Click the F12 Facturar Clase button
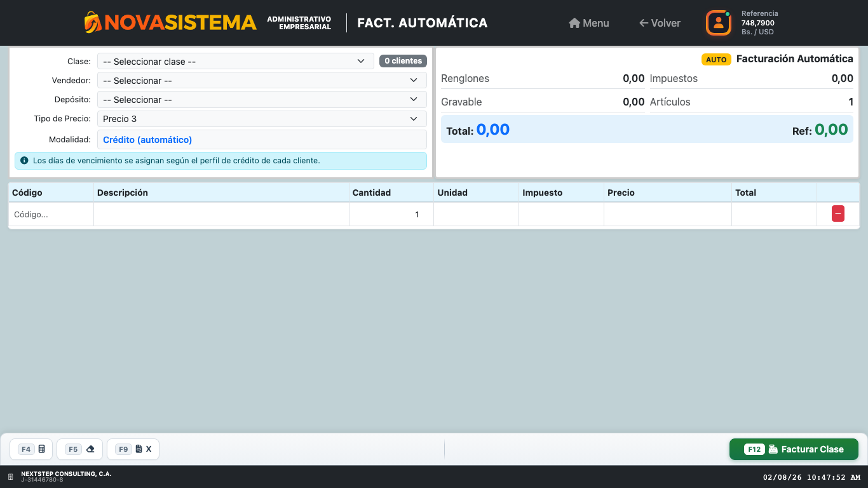 [794, 449]
